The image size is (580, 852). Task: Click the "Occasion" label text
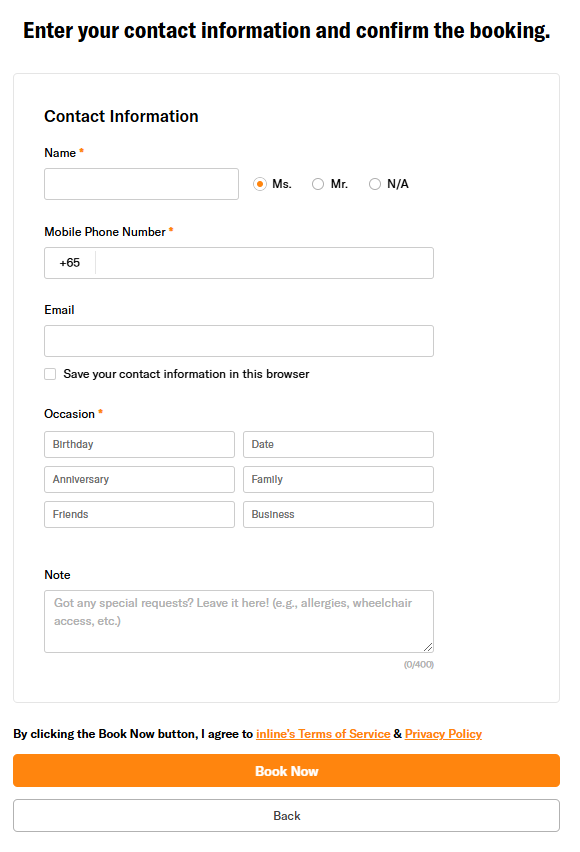pyautogui.click(x=70, y=414)
